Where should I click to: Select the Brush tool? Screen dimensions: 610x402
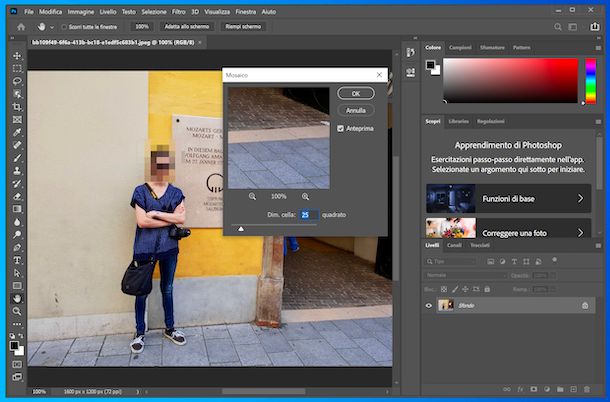point(17,158)
